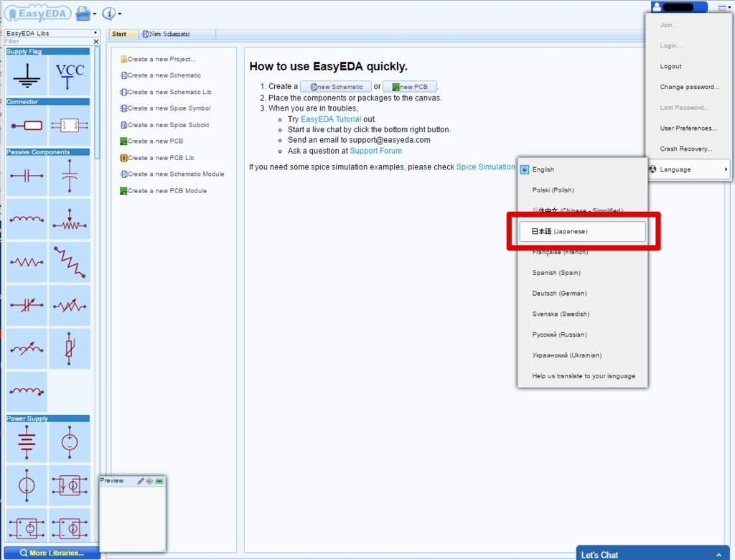Open User Preferences
Viewport: 735px width, 560px height.
(688, 128)
